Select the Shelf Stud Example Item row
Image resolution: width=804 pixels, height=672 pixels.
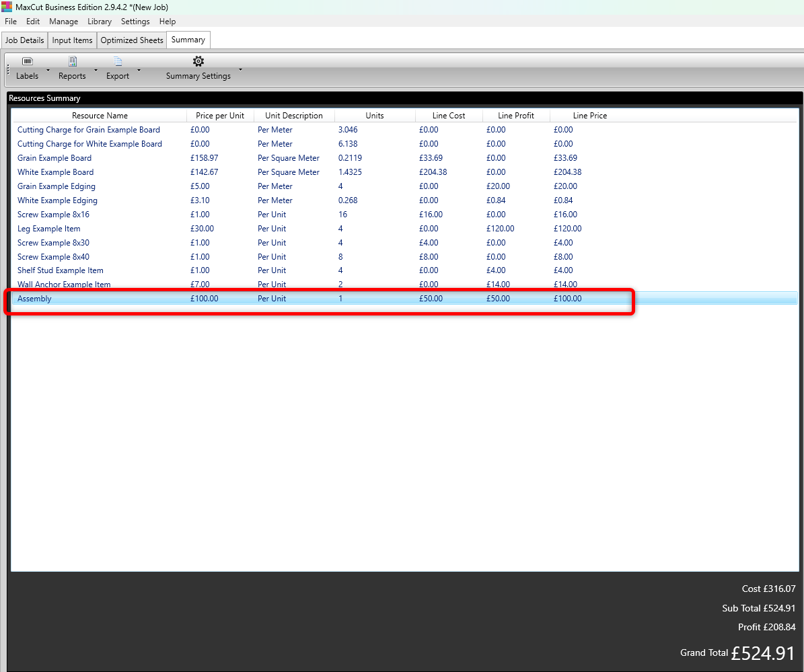point(404,270)
